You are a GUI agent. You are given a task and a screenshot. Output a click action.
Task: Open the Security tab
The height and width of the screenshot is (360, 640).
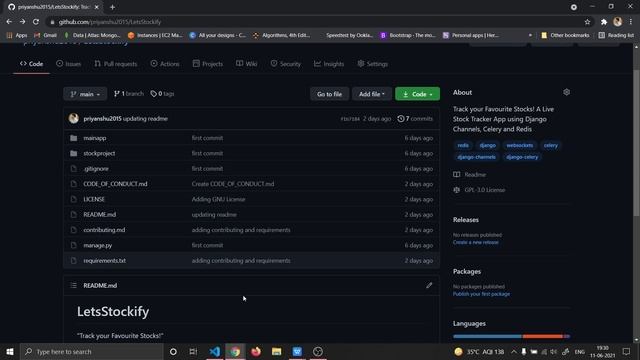click(286, 64)
